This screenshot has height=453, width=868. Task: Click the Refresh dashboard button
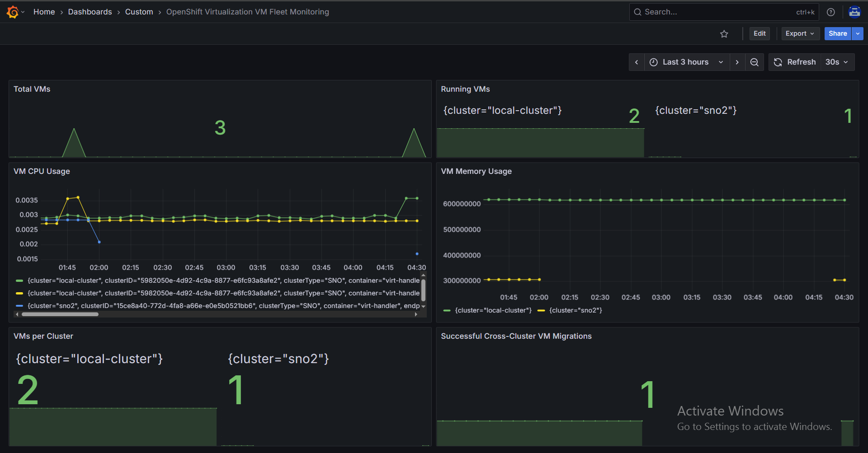click(795, 62)
